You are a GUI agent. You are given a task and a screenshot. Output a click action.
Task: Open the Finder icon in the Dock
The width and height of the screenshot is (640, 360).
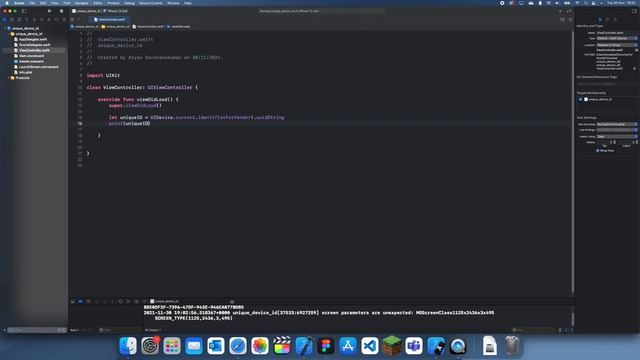(x=128, y=346)
